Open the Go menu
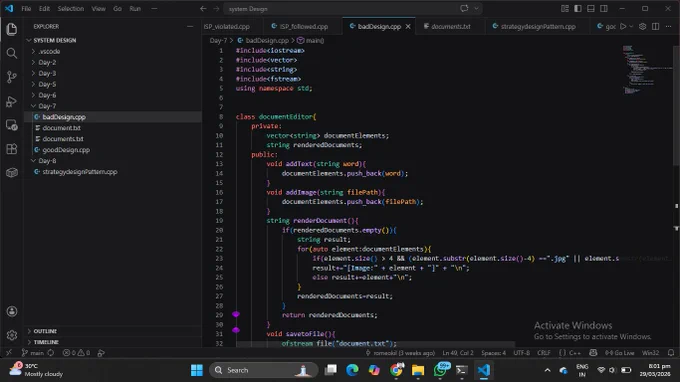 coord(118,9)
